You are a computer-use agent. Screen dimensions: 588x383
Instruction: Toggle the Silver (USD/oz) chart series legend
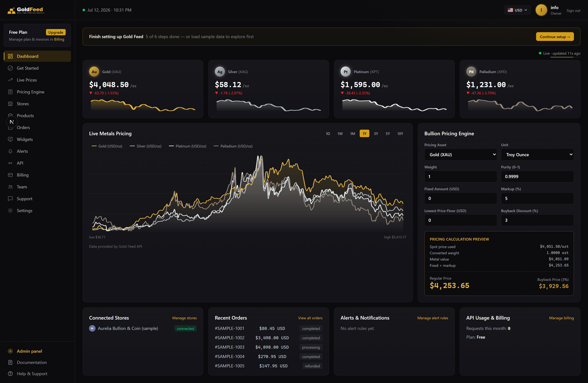(x=146, y=146)
